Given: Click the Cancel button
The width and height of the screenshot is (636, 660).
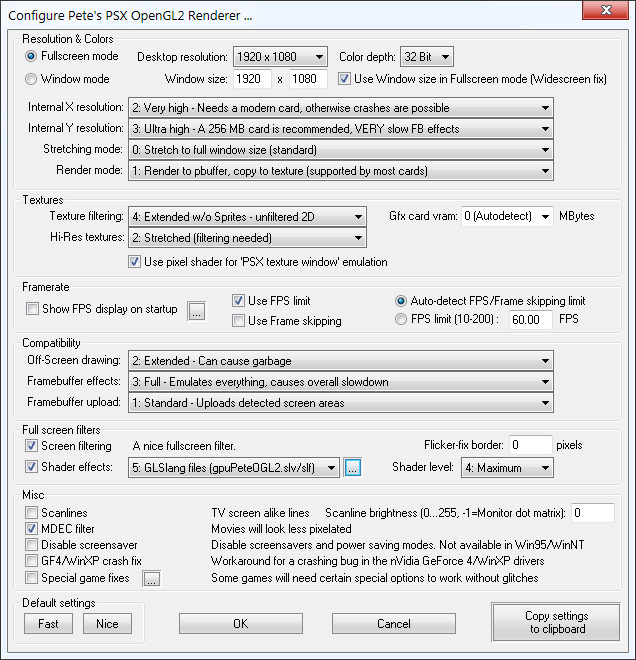Looking at the screenshot, I should click(x=394, y=623).
